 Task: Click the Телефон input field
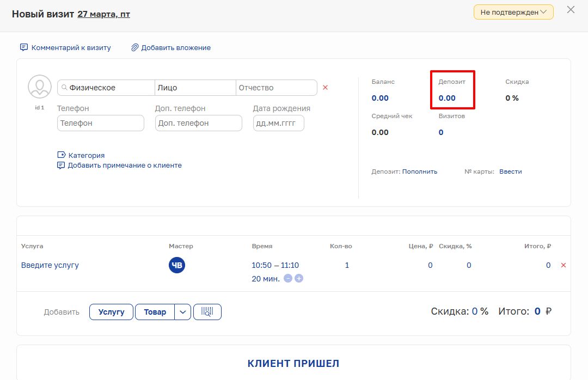[x=101, y=123]
